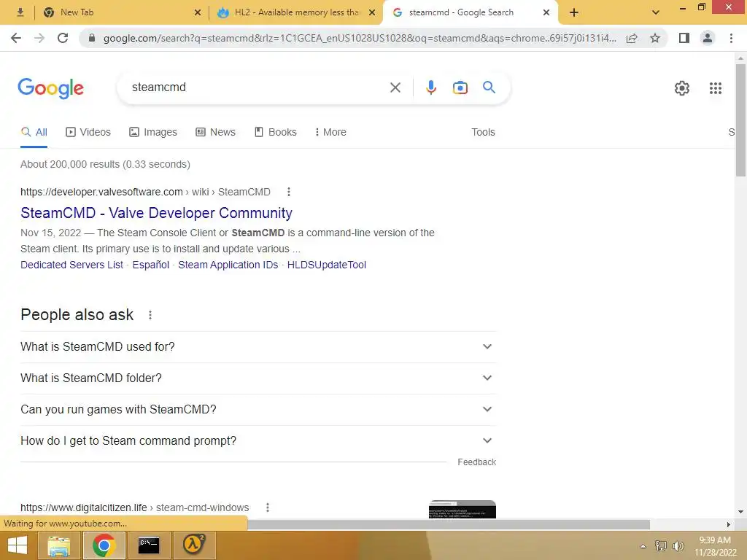Switch to the Videos results tab
Viewport: 747px width, 560px height.
(x=88, y=133)
